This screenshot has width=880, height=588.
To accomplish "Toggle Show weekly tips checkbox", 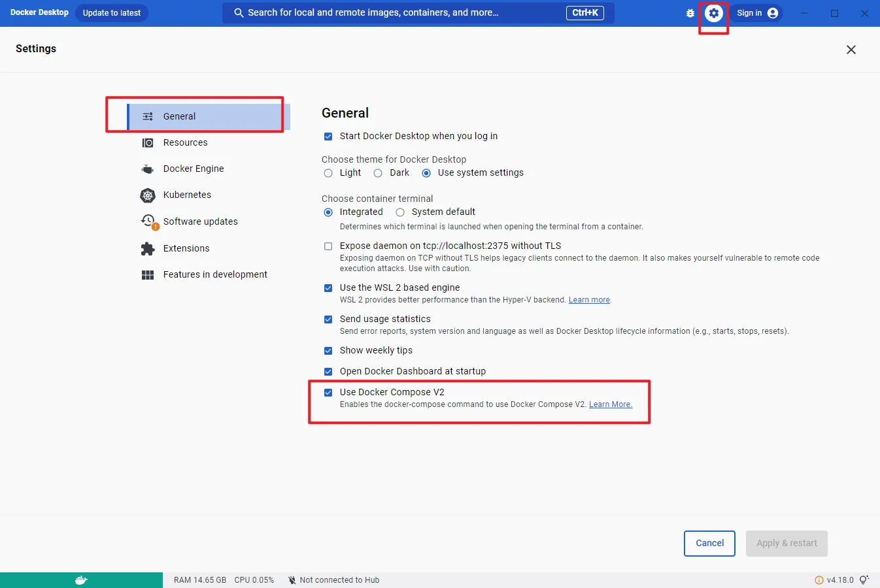I will pyautogui.click(x=328, y=351).
